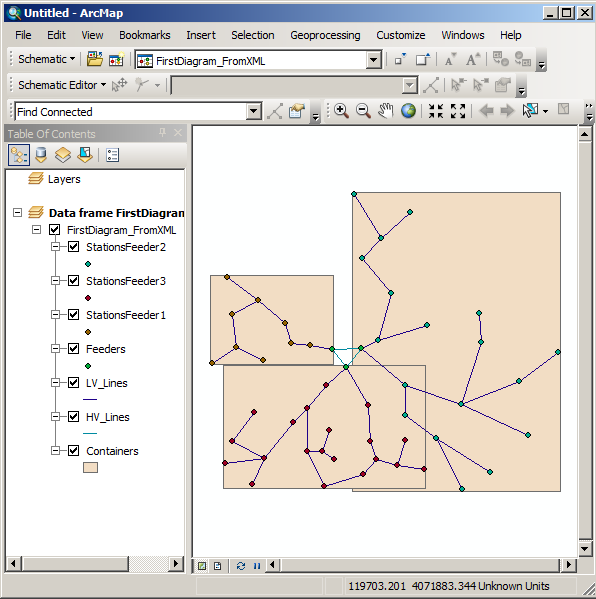This screenshot has height=599, width=596.
Task: Select the Zoom Out tool
Action: 363,111
